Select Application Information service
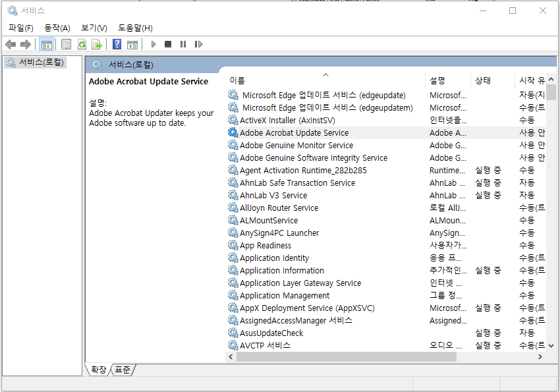560x392 pixels. (x=282, y=270)
